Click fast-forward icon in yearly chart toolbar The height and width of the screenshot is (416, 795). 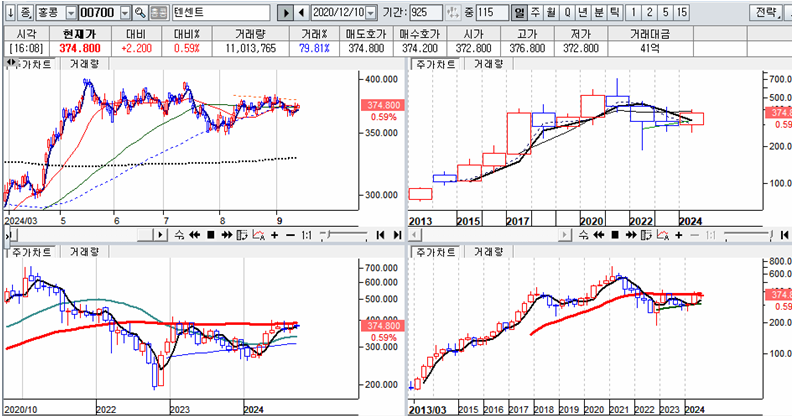click(631, 235)
